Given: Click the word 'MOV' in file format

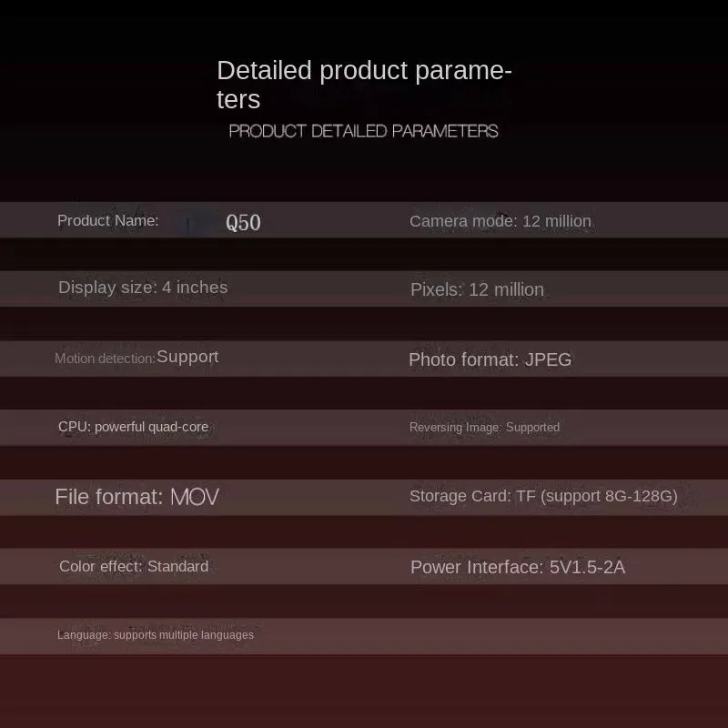Looking at the screenshot, I should click(x=195, y=497).
